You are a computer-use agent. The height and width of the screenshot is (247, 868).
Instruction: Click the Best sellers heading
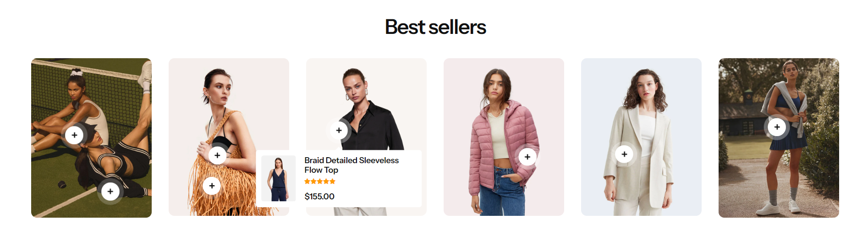click(x=435, y=27)
